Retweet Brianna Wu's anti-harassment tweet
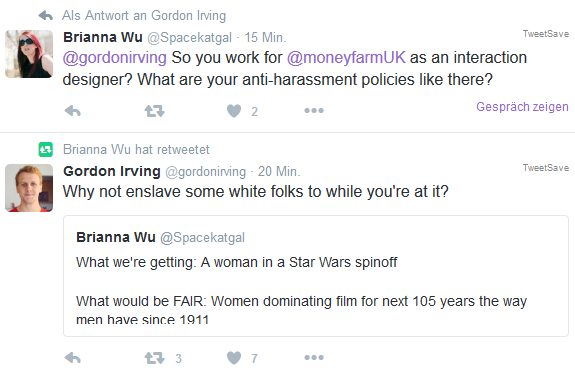This screenshot has width=575, height=370. [x=154, y=111]
